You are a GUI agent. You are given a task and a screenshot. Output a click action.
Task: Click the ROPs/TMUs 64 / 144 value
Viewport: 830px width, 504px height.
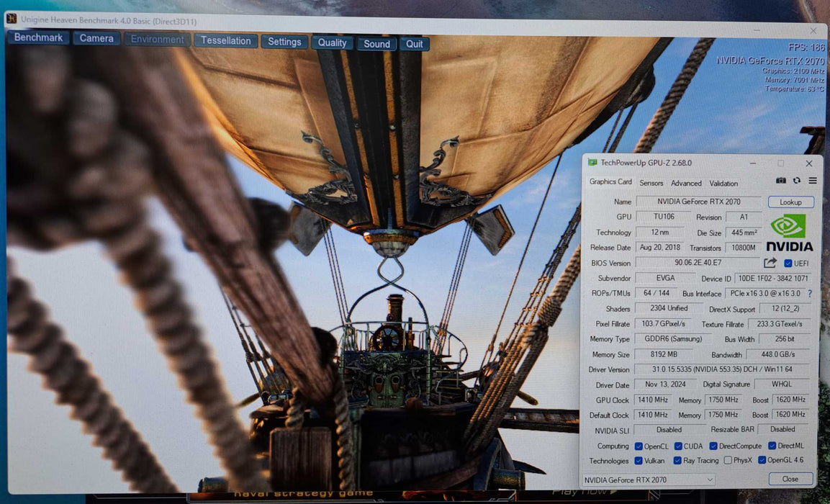656,293
